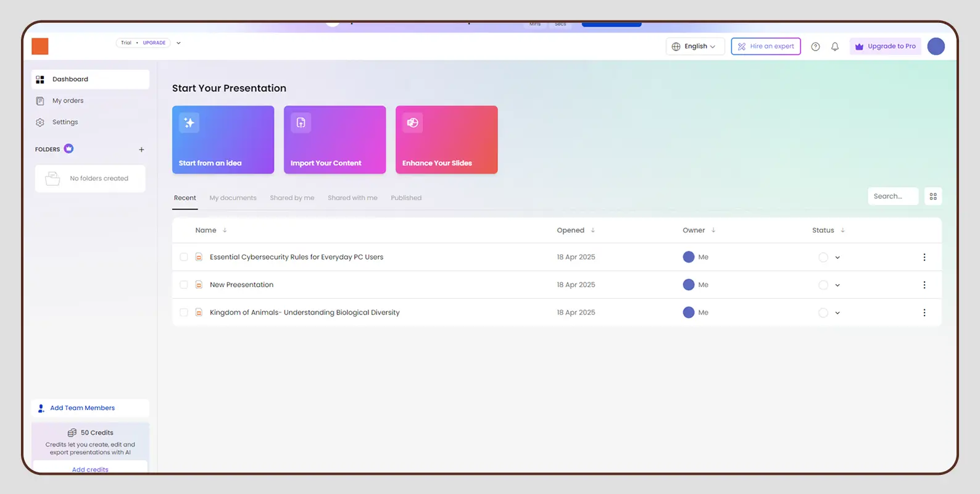Image resolution: width=980 pixels, height=494 pixels.
Task: Click Hire an expert button
Action: coord(765,47)
